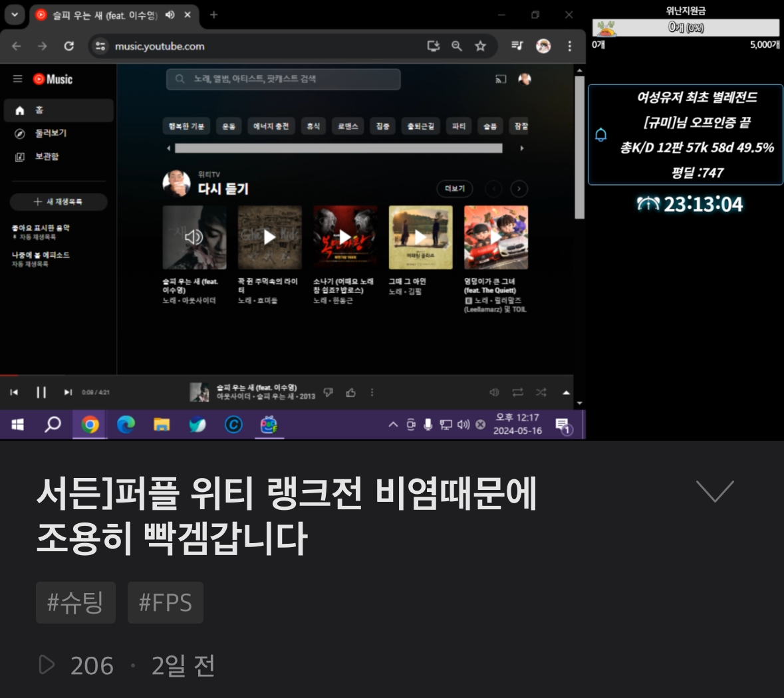Click the thumbs down dislike icon
Image resolution: width=784 pixels, height=698 pixels.
(328, 393)
